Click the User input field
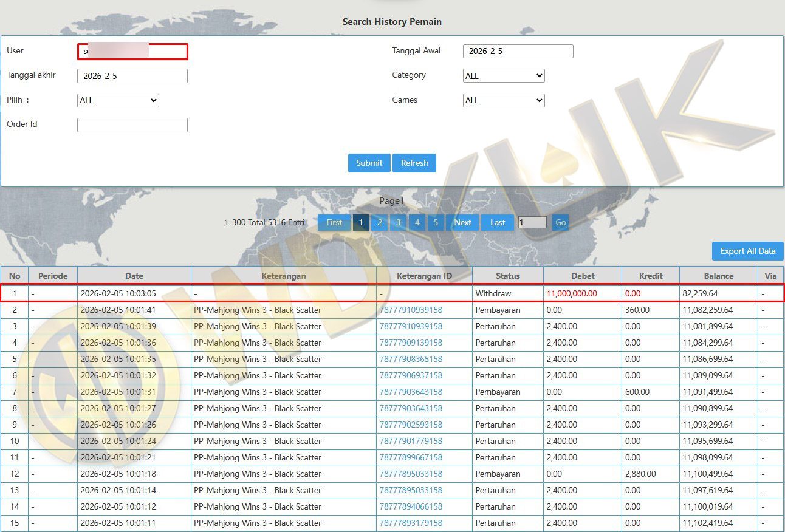 (132, 52)
